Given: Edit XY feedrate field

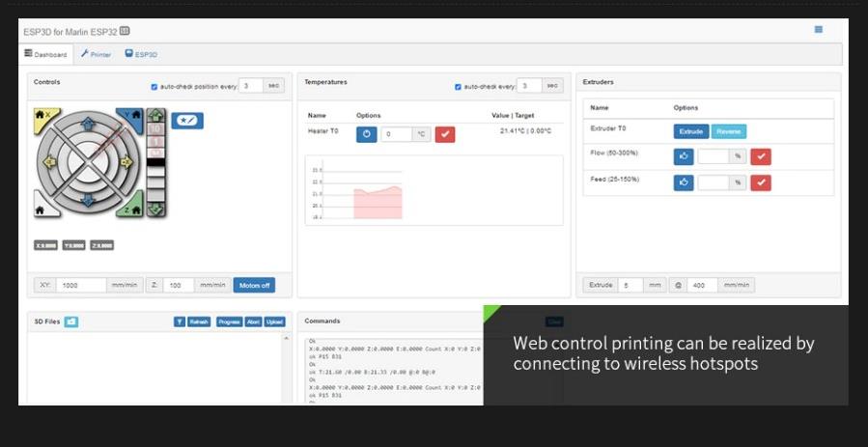Looking at the screenshot, I should (x=81, y=286).
